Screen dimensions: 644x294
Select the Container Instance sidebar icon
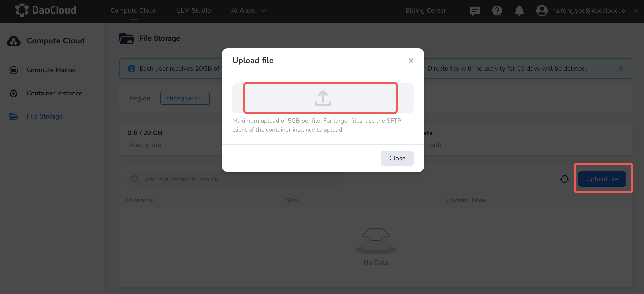pos(13,93)
